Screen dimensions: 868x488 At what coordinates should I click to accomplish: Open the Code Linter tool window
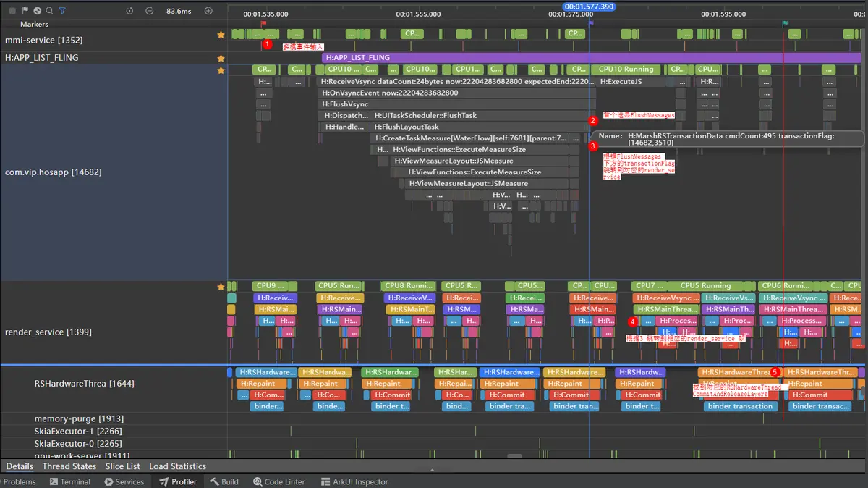tap(279, 481)
